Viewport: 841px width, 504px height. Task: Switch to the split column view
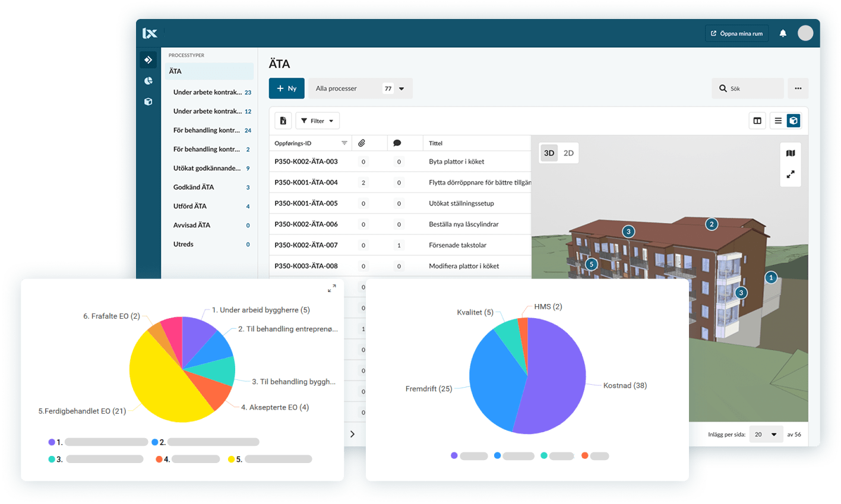[x=757, y=121]
